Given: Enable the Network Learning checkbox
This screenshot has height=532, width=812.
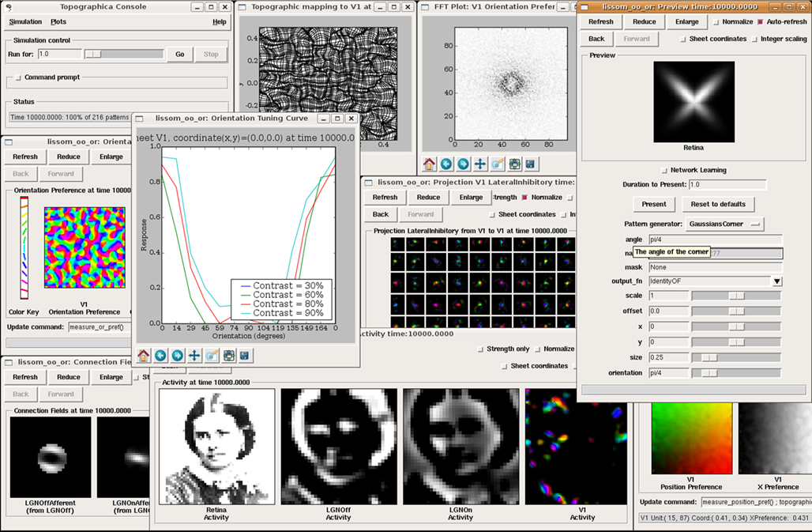Looking at the screenshot, I should (664, 170).
